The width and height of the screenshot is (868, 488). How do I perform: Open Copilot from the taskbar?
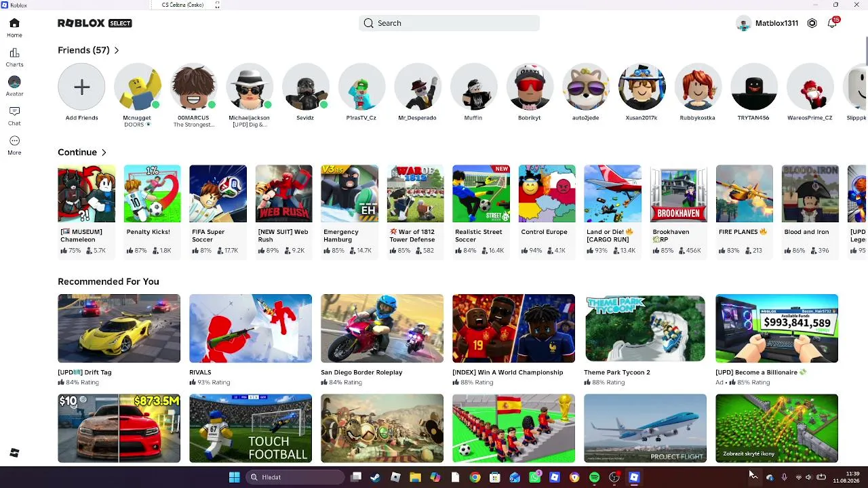point(435,477)
